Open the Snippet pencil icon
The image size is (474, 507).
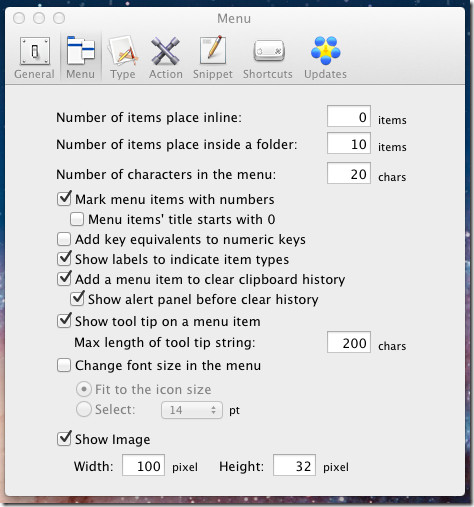(213, 50)
